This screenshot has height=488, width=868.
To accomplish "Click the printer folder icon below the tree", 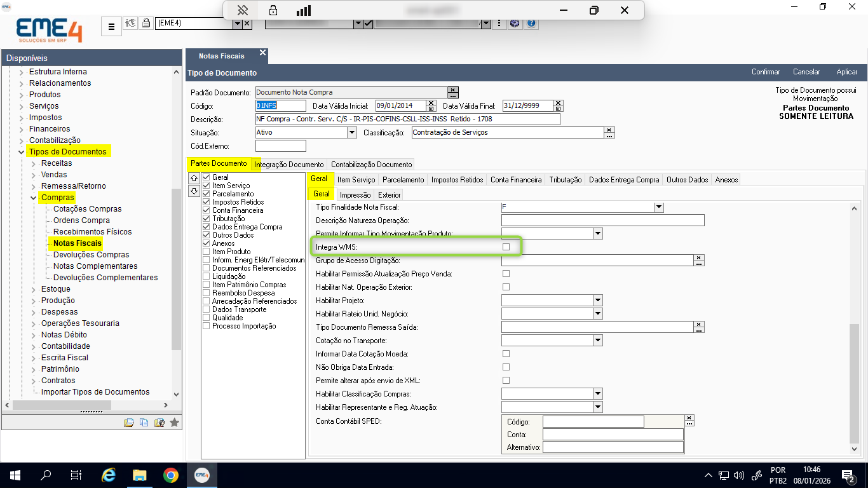I will [129, 423].
